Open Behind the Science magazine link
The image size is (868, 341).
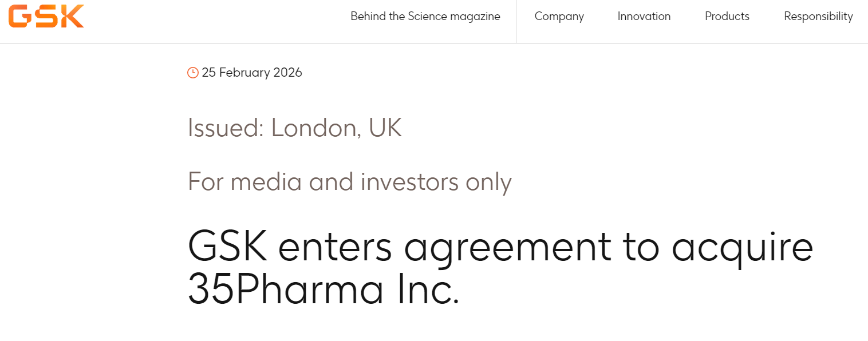click(425, 17)
